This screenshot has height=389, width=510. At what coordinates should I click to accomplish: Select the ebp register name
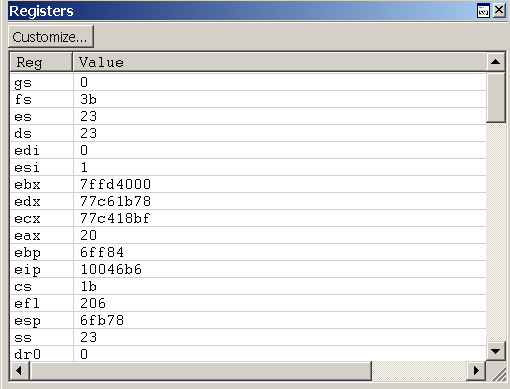pyautogui.click(x=27, y=253)
